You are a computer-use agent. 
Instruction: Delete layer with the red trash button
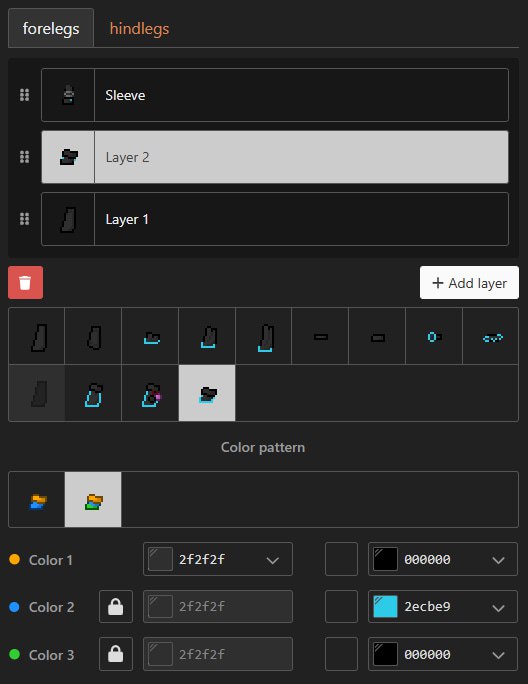(25, 283)
